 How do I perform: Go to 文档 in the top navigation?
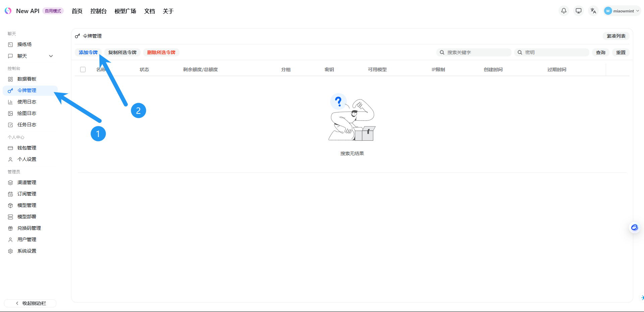click(x=149, y=11)
